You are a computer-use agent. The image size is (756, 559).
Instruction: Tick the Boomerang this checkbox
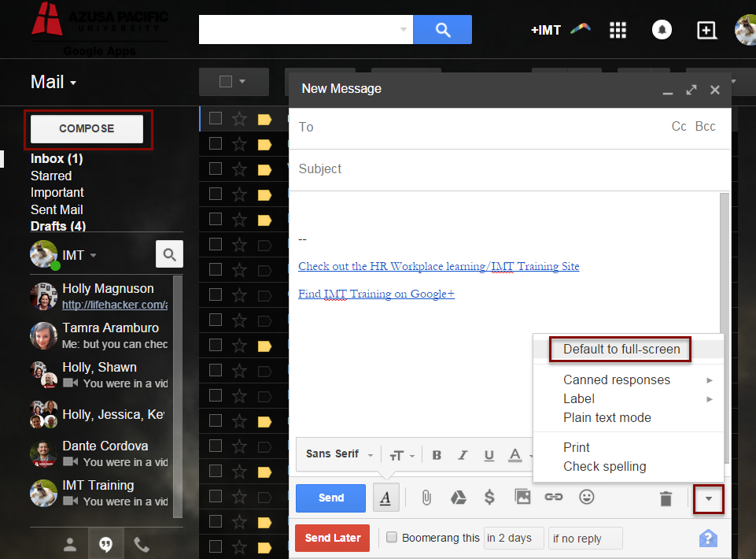click(x=392, y=537)
